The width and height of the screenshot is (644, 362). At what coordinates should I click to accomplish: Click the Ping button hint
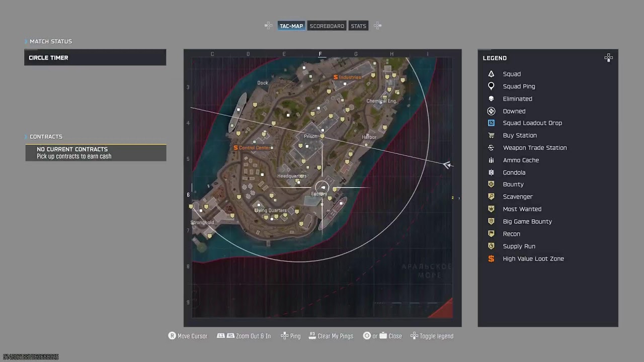pyautogui.click(x=290, y=336)
